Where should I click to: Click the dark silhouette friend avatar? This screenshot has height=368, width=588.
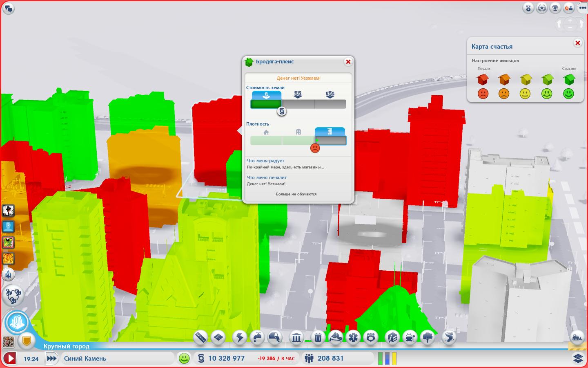[8, 210]
